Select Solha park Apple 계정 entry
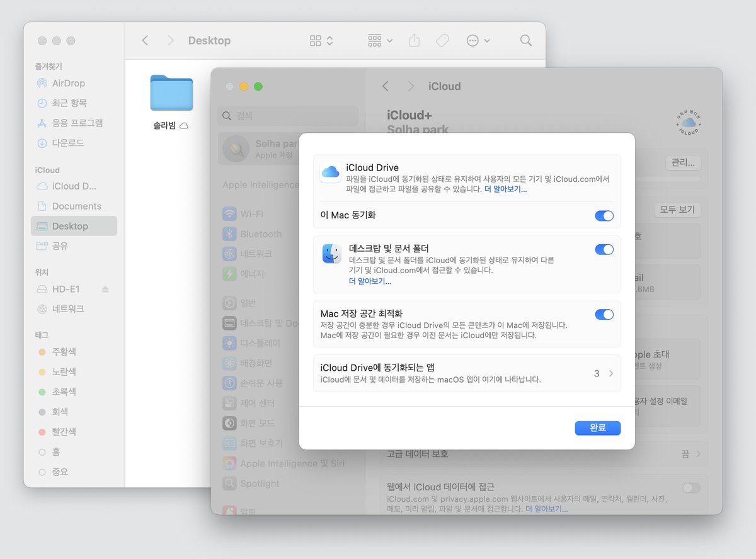 (x=258, y=149)
